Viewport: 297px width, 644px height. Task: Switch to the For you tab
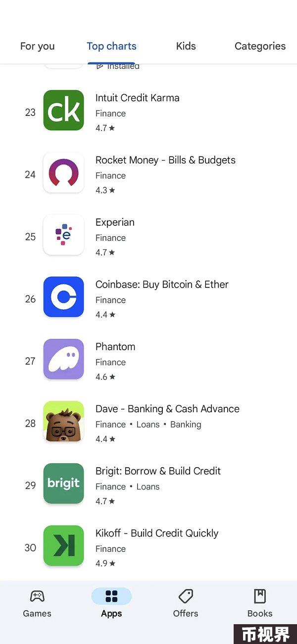pyautogui.click(x=37, y=46)
